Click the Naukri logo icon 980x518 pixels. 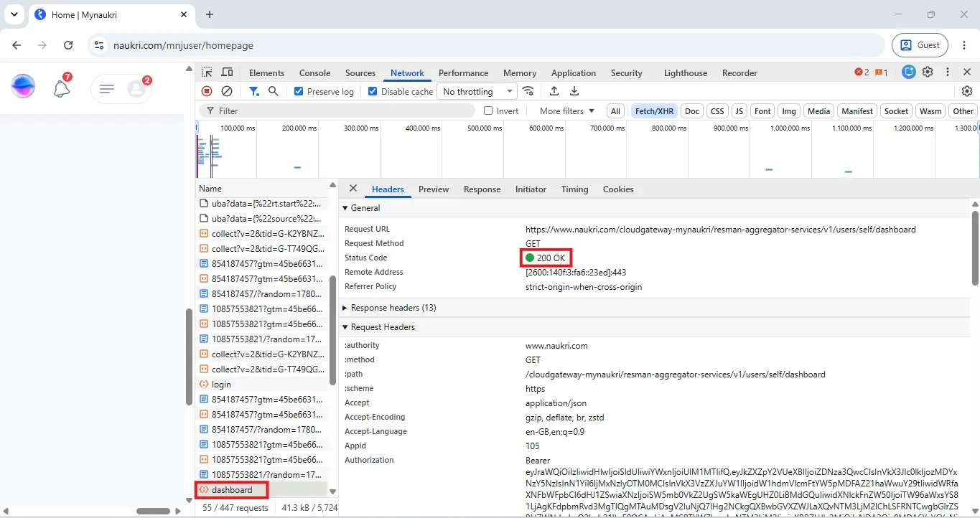(x=23, y=87)
